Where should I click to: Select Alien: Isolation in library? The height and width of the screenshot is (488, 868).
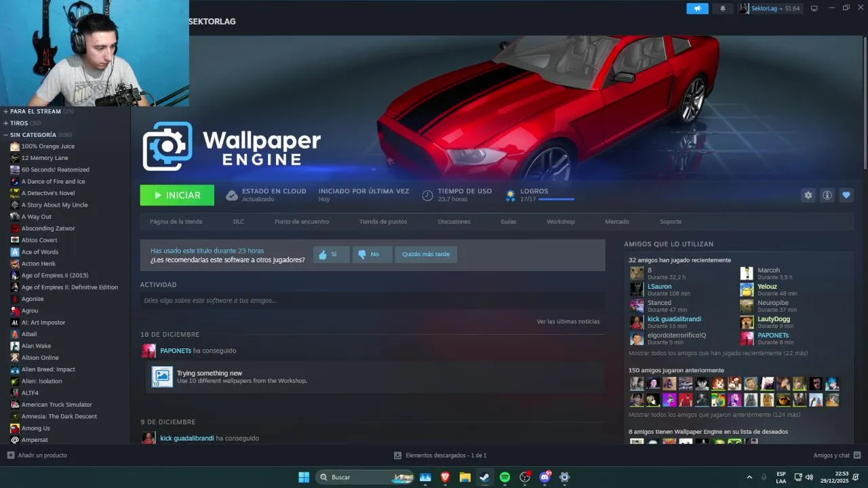tap(42, 381)
